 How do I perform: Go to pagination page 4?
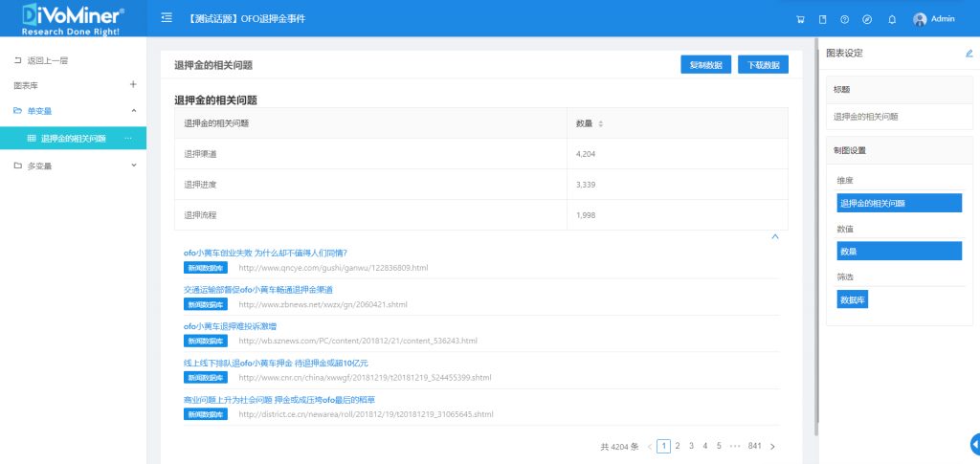[x=705, y=446]
